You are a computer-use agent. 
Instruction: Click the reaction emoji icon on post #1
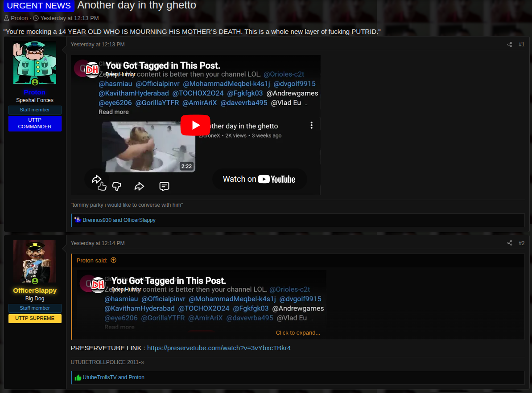click(78, 220)
